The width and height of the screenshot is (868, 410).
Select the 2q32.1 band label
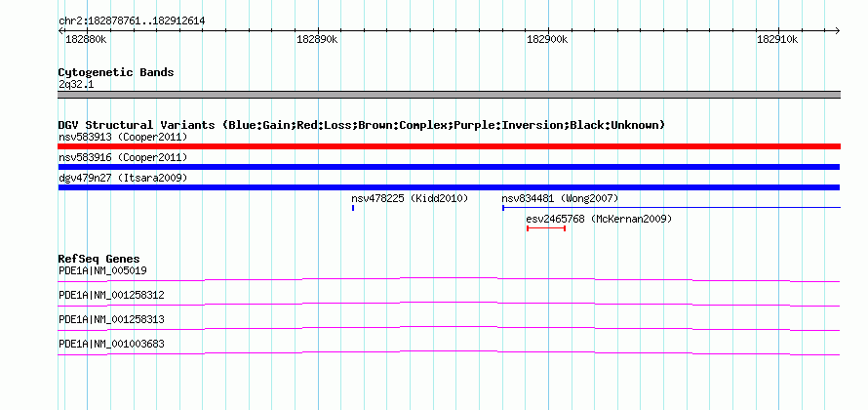pos(76,85)
